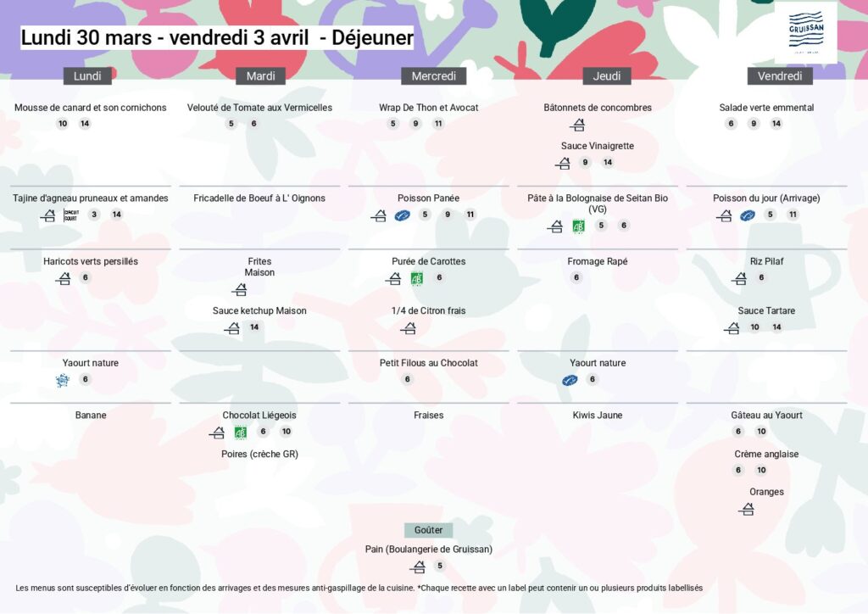This screenshot has height=614, width=868.
Task: Click the blue label under Thursday's Yaourt nature
Action: (570, 380)
